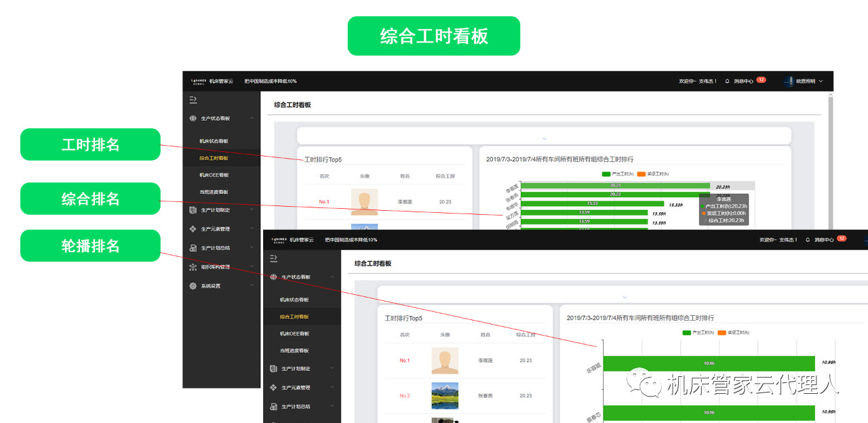868x423 pixels.
Task: Click the bell icon in back window header
Action: [x=727, y=81]
